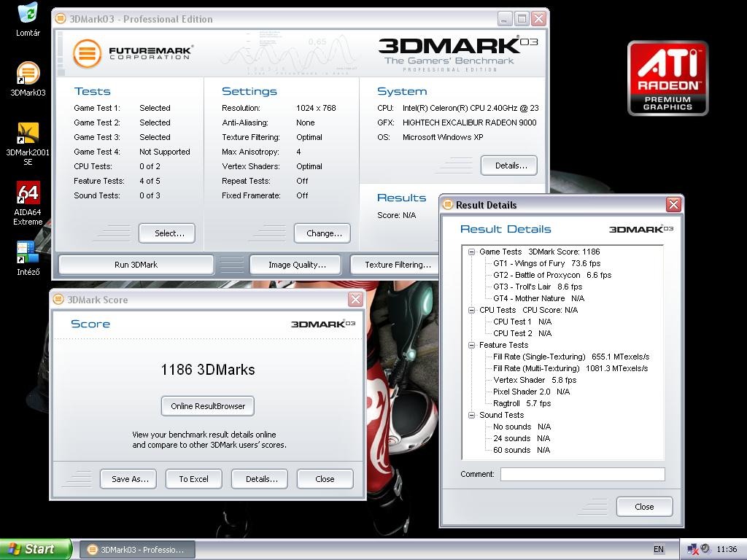The image size is (747, 560).
Task: Select No sounds N/A row
Action: [522, 427]
